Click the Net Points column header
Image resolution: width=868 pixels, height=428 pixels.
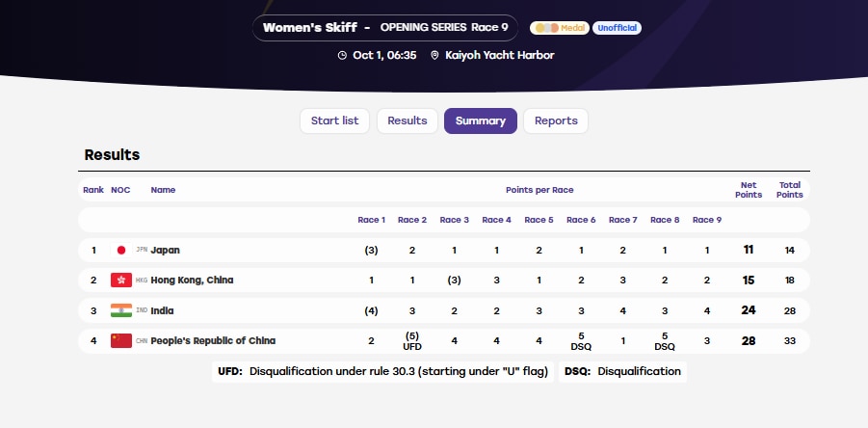point(749,190)
